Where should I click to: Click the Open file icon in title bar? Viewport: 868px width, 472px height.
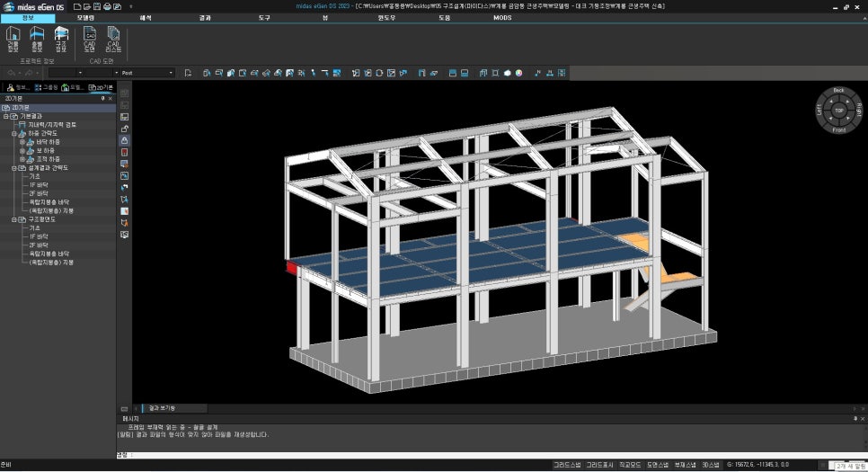(87, 6)
